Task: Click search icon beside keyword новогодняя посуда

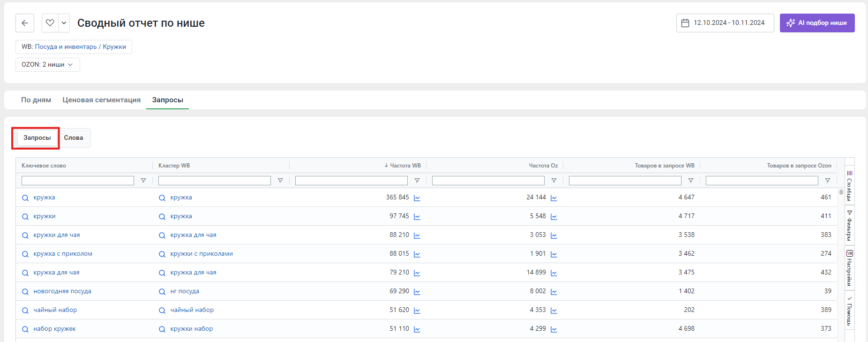Action: 25,292
